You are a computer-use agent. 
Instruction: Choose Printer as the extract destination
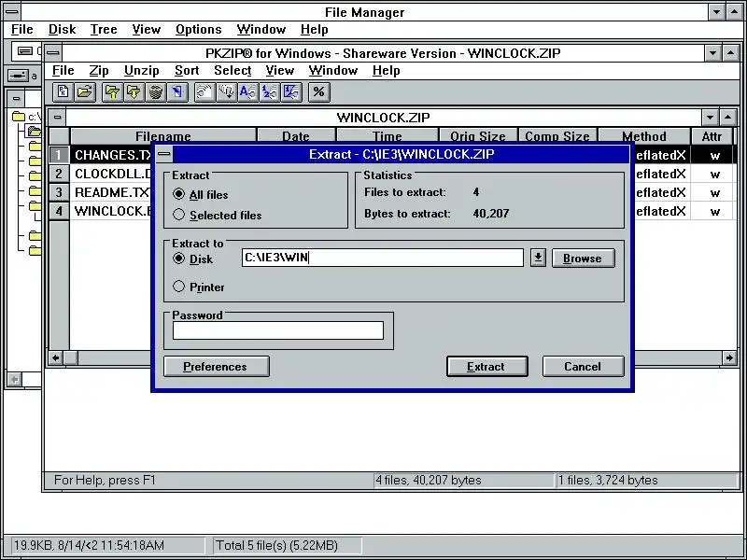coord(199,287)
